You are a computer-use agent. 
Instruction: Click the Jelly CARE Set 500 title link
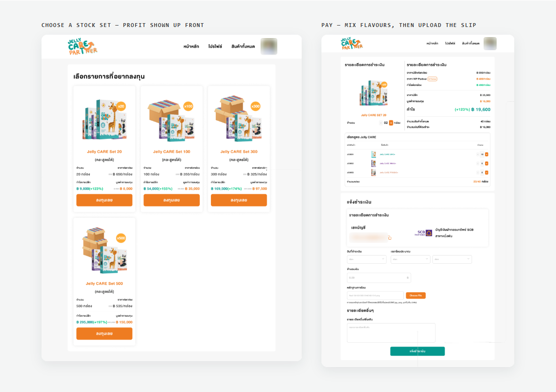click(x=104, y=284)
